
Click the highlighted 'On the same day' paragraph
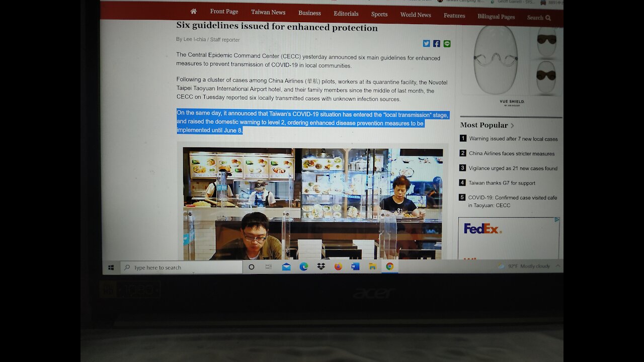tap(312, 122)
